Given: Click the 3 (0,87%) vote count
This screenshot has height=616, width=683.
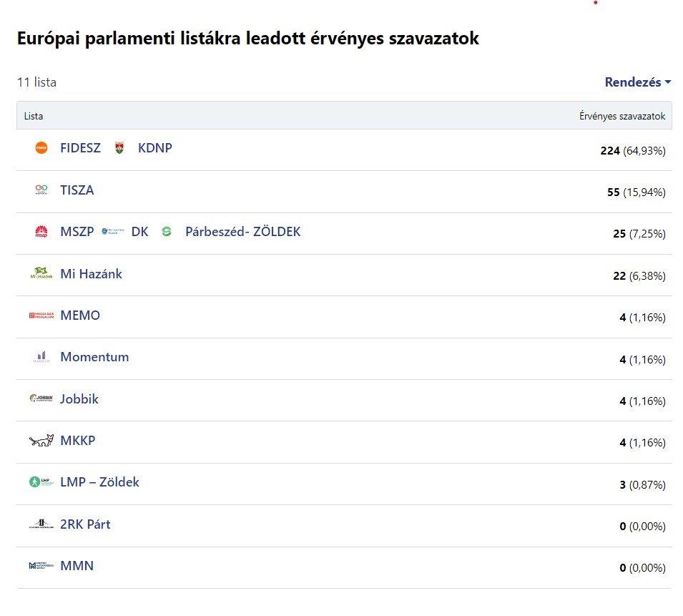Looking at the screenshot, I should point(642,484).
